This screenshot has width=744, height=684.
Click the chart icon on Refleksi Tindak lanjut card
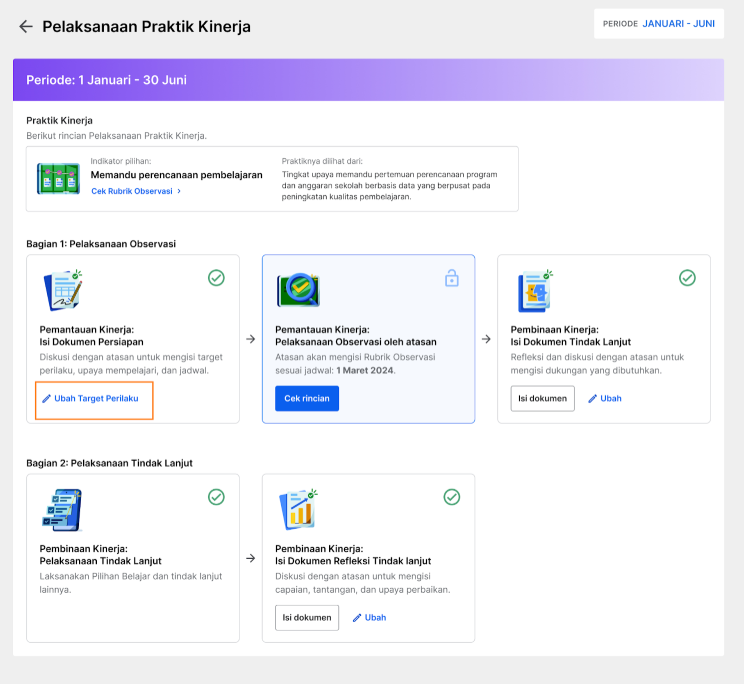pos(298,509)
